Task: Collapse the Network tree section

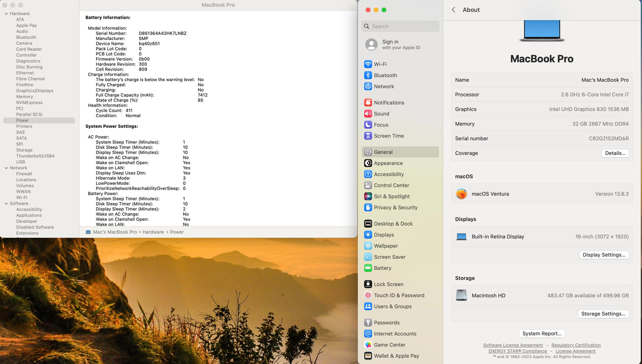Action: click(x=6, y=168)
